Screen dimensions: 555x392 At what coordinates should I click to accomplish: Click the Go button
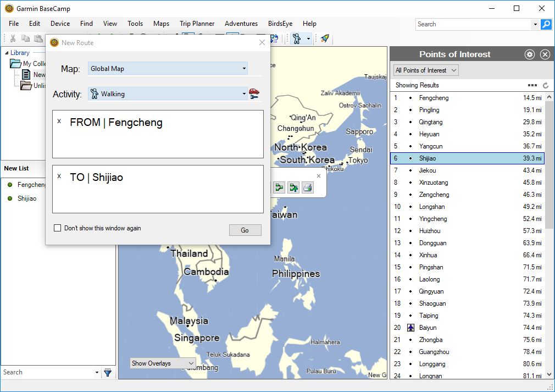point(245,230)
